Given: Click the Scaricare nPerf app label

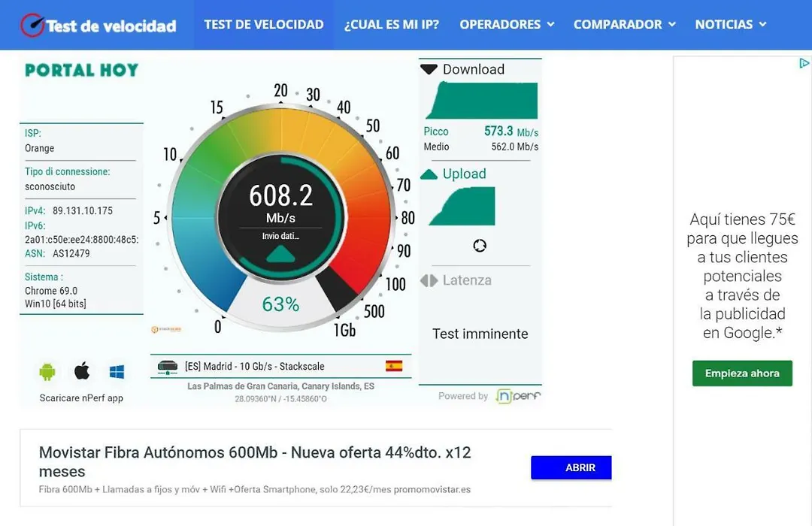Looking at the screenshot, I should tap(81, 398).
